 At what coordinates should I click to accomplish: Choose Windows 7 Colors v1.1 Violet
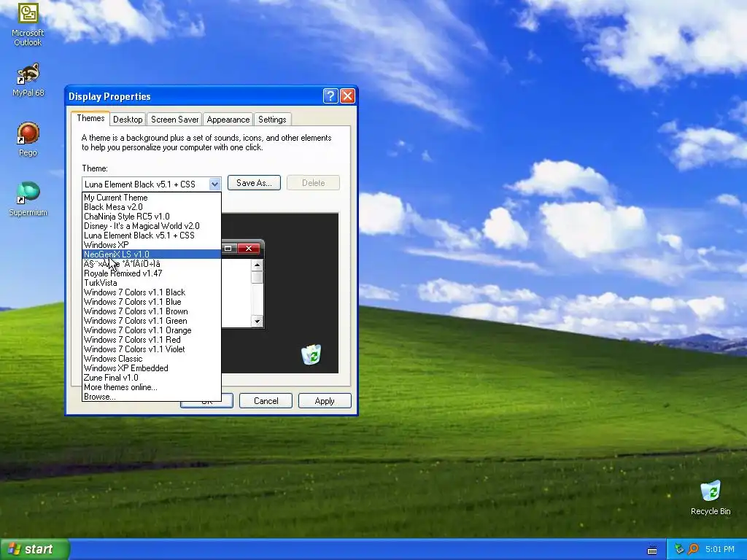(x=152, y=349)
